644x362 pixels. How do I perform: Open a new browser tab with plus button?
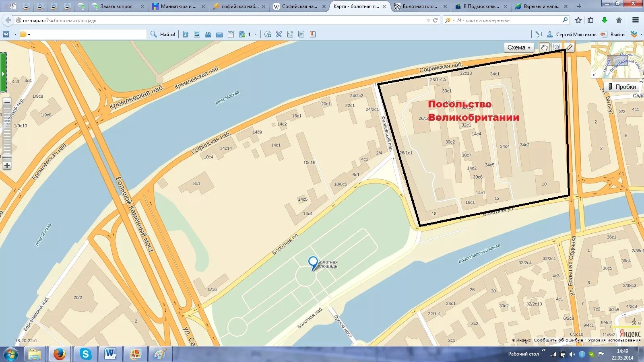click(579, 6)
